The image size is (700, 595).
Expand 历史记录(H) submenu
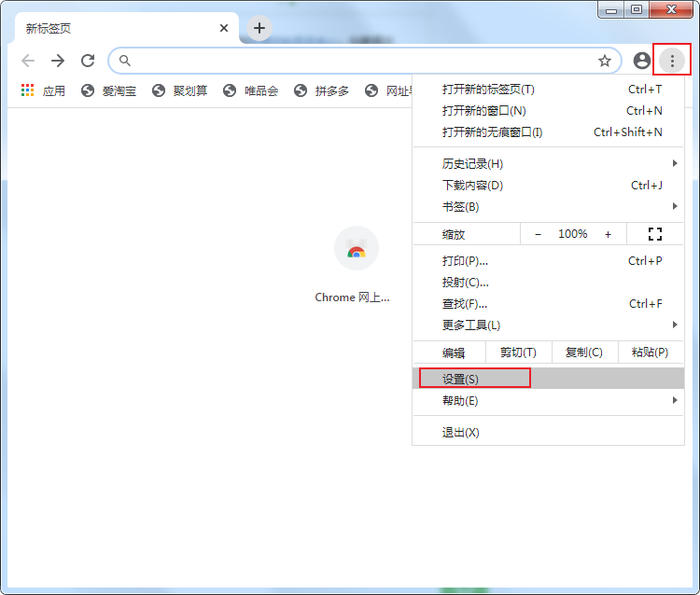pyautogui.click(x=548, y=164)
